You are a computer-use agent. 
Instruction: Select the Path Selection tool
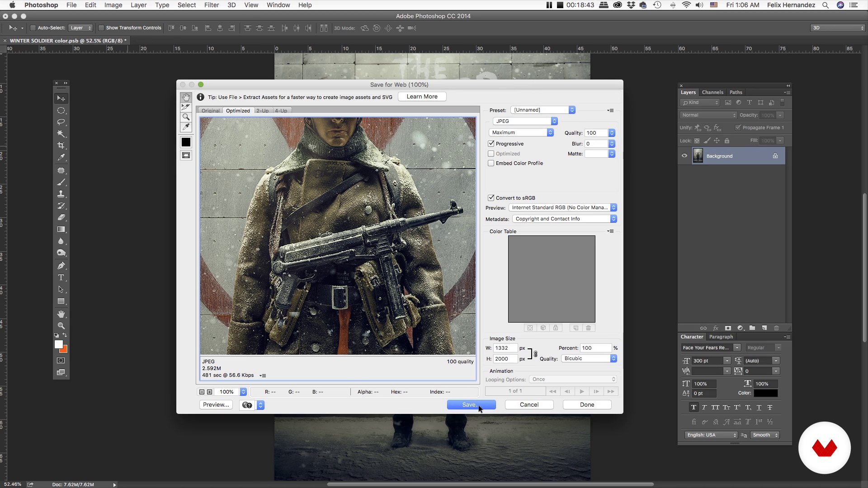[61, 289]
